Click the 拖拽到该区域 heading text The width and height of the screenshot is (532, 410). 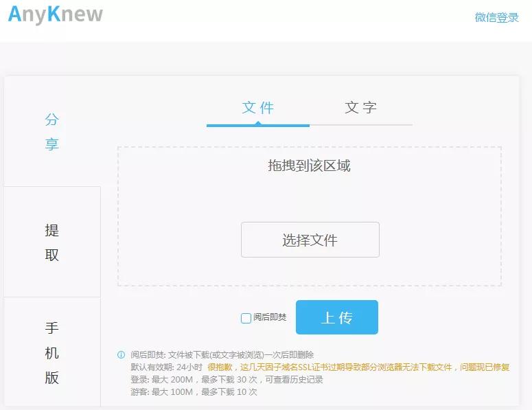[309, 166]
